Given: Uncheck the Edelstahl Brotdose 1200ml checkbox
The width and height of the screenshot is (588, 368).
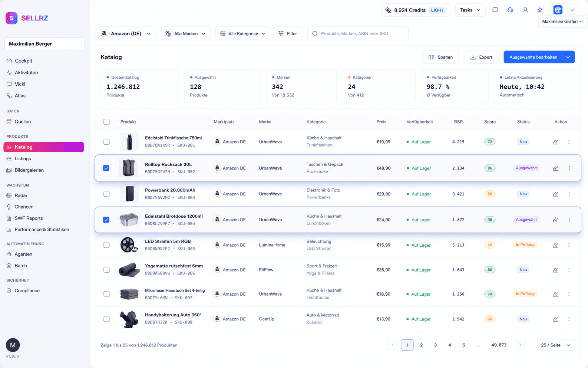Looking at the screenshot, I should coord(106,220).
